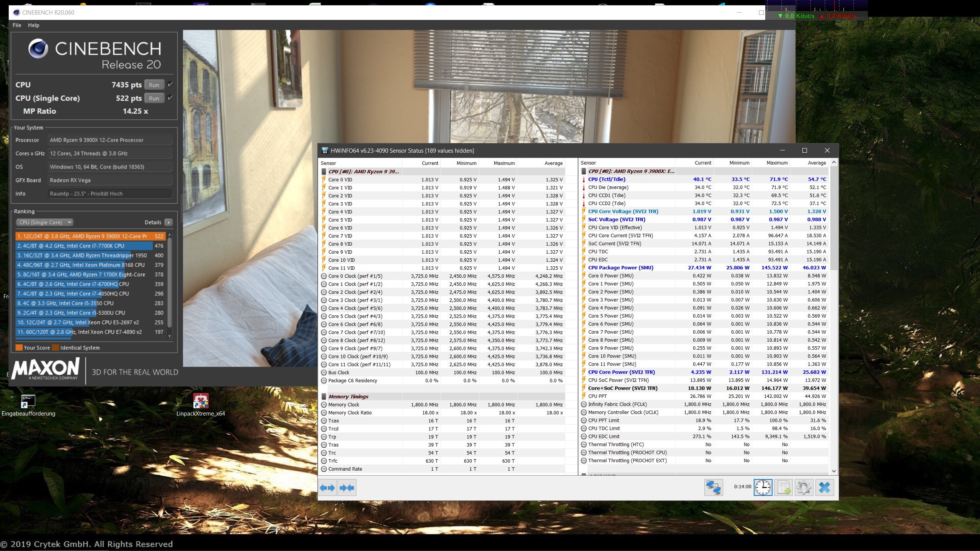
Task: Reset the HWiNFO clock timer icon
Action: pos(763,488)
